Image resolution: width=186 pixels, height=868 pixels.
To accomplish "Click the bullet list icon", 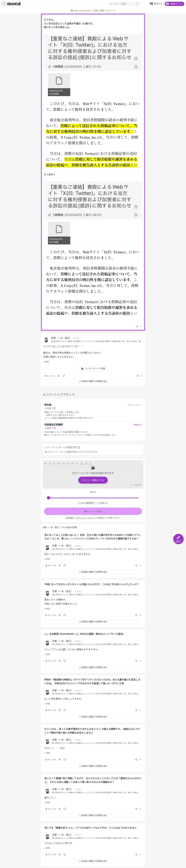I will [63, 464].
